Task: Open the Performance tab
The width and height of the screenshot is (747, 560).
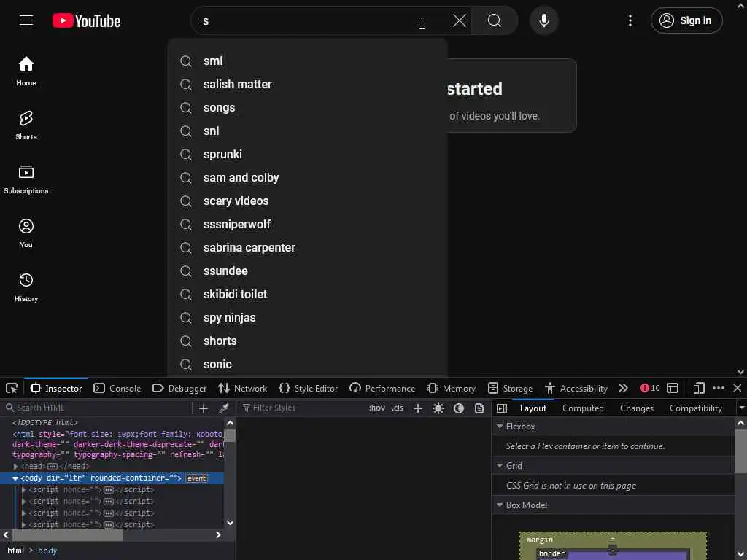Action: 382,388
